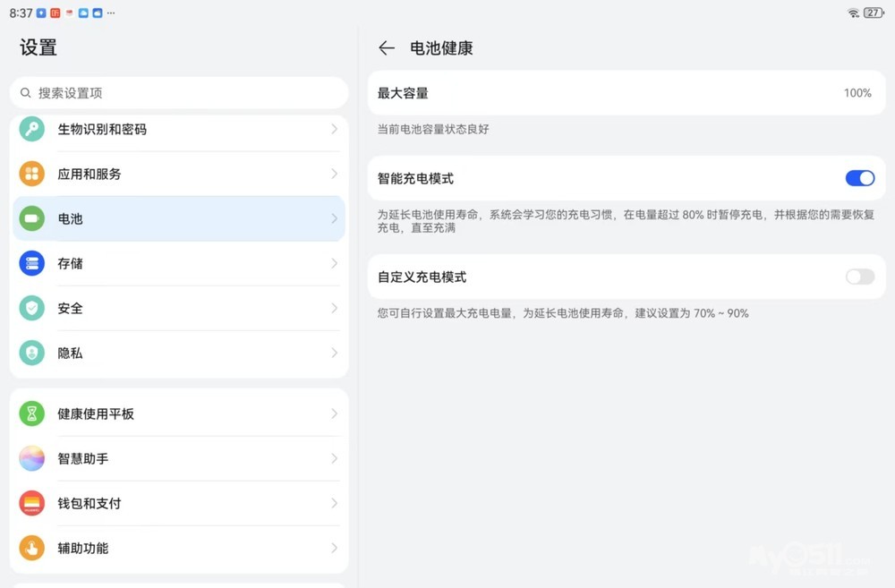Click the biometrics and password key icon
The width and height of the screenshot is (895, 588).
pos(32,129)
